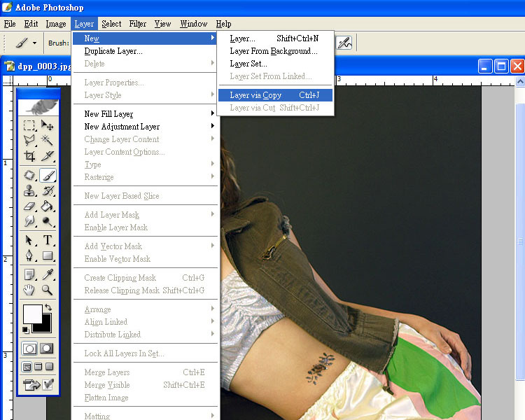Select the Move tool
The height and width of the screenshot is (420, 525).
coord(48,125)
